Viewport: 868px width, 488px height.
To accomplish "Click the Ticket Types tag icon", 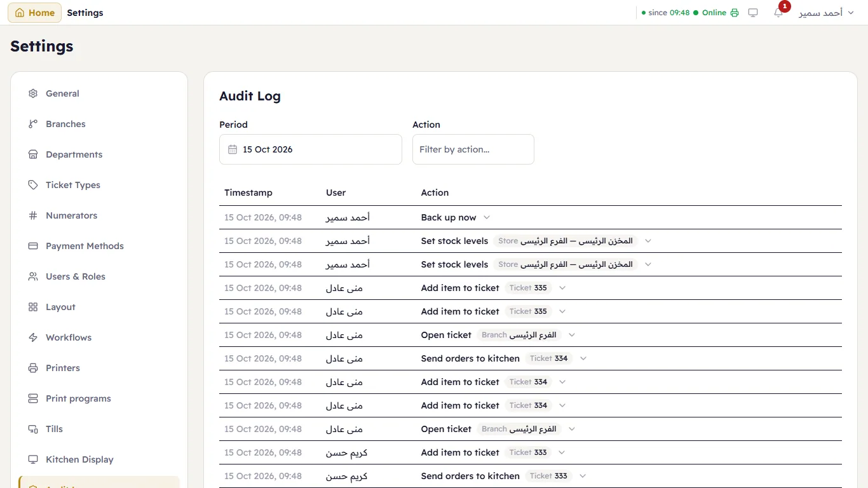I will pos(33,185).
